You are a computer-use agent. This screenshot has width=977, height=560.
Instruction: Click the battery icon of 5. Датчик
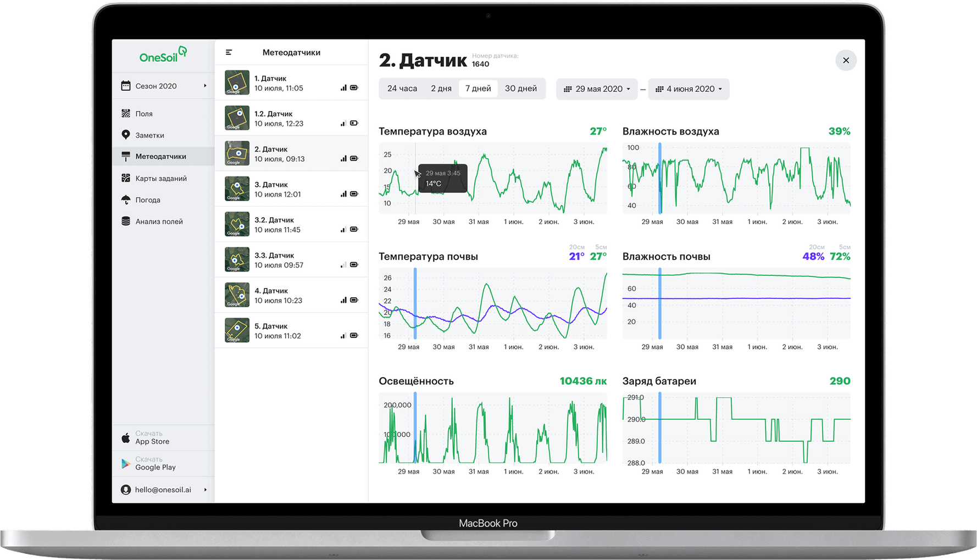[x=354, y=335]
